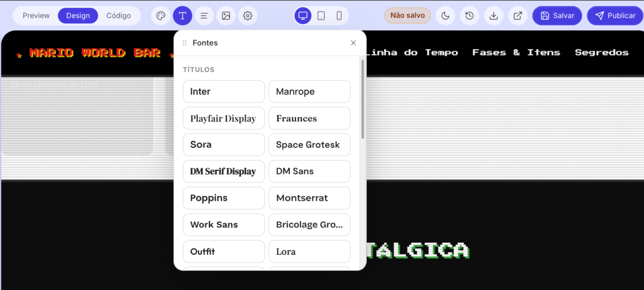Image resolution: width=644 pixels, height=290 pixels.
Task: Open the image tool icon
Action: pyautogui.click(x=226, y=16)
